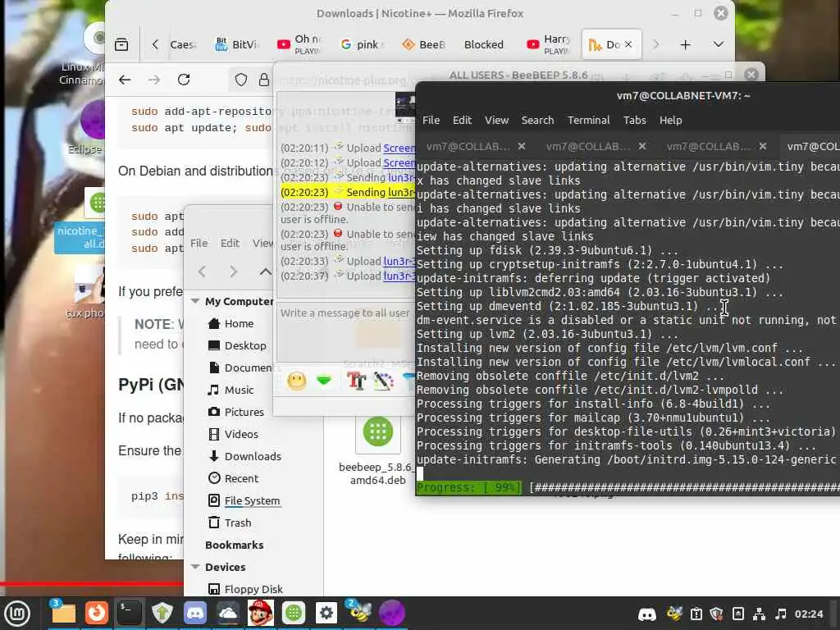Open terminal Edit menu

click(462, 120)
